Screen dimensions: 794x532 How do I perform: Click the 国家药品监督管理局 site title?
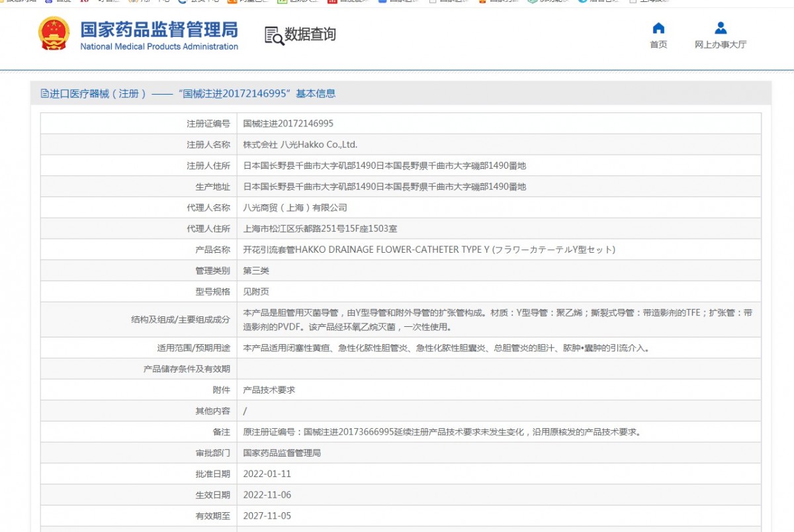(159, 29)
